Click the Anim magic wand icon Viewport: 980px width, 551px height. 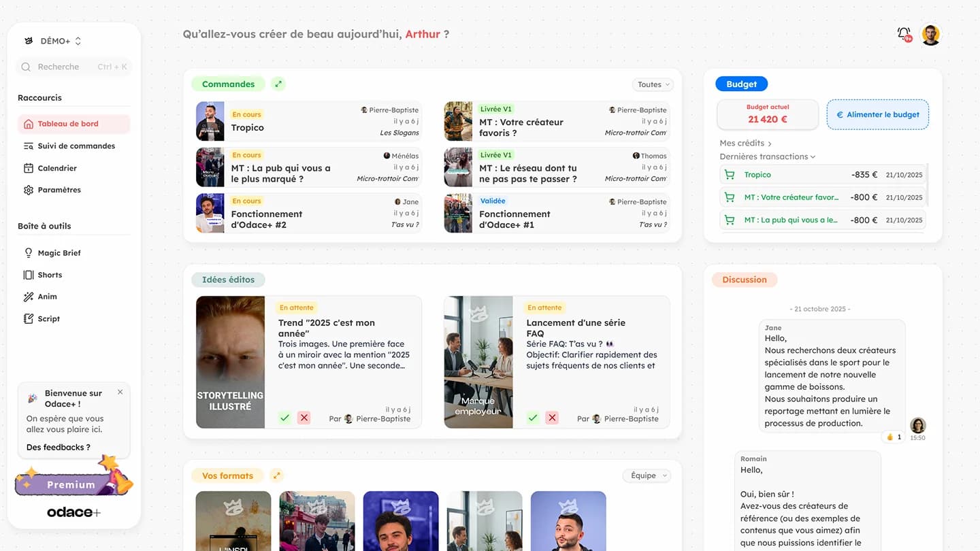pos(28,297)
